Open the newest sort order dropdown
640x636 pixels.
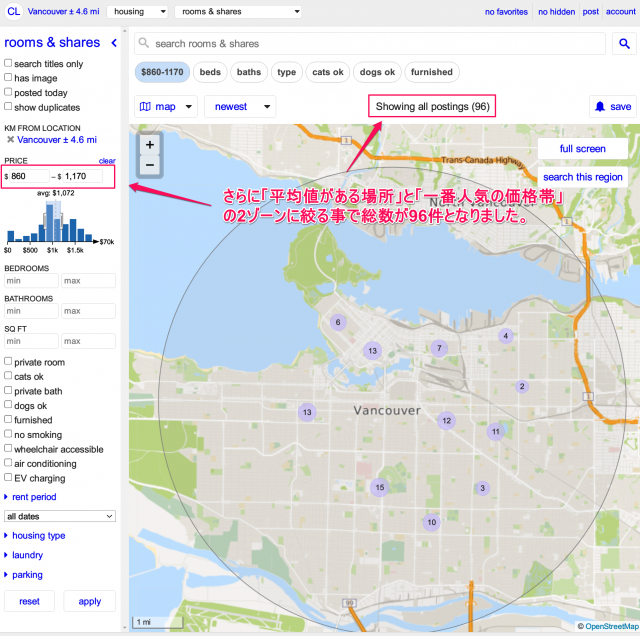coord(240,107)
